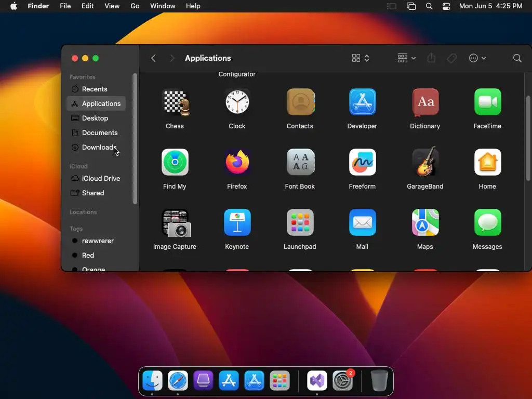Screen dimensions: 532x399
Task: Click the Finder search magnifier icon
Action: click(517, 58)
